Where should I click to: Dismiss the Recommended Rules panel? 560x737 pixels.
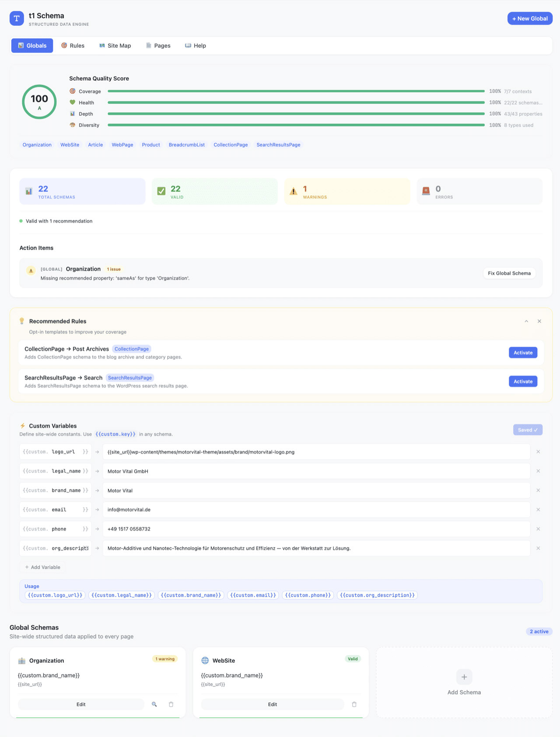(539, 321)
